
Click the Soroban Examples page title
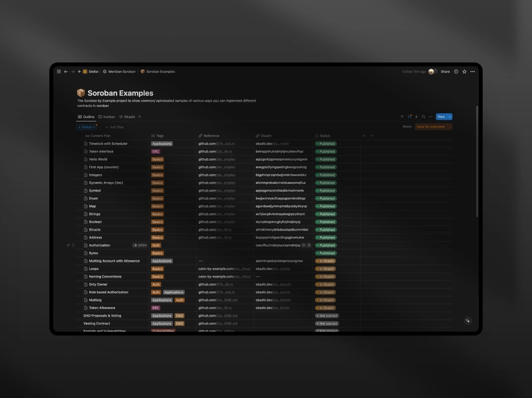tap(120, 93)
